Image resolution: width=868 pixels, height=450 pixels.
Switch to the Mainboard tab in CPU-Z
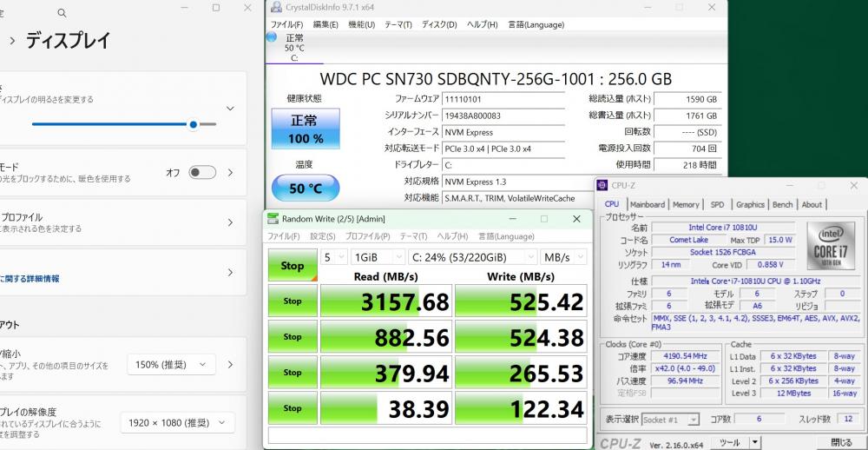(x=648, y=204)
